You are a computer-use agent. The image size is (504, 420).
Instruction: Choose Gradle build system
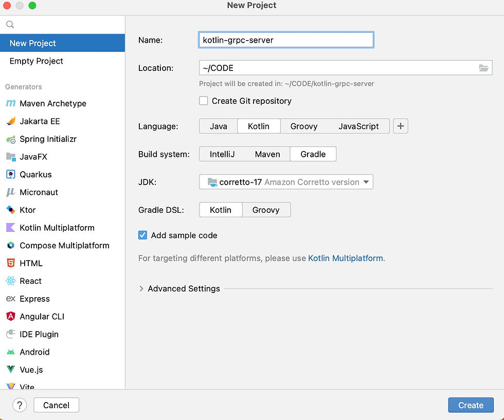tap(313, 154)
